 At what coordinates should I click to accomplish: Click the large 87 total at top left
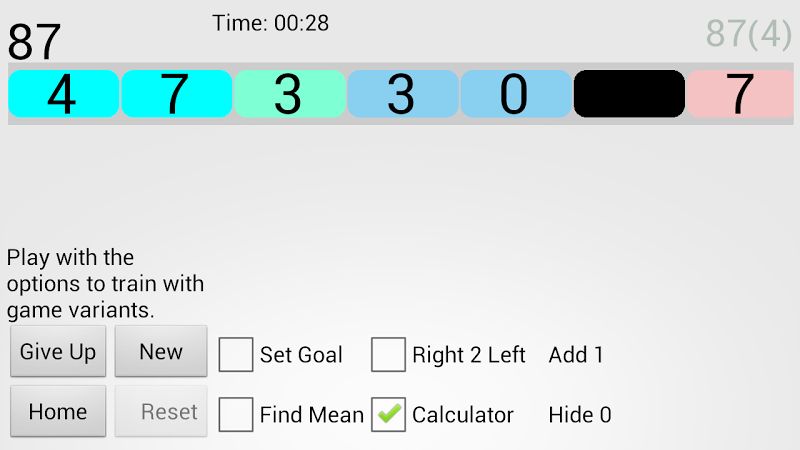tap(35, 42)
